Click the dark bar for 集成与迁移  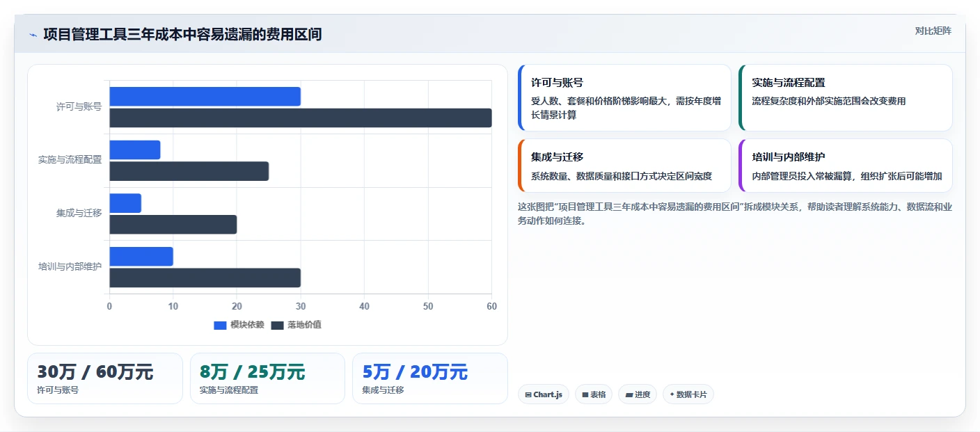173,225
